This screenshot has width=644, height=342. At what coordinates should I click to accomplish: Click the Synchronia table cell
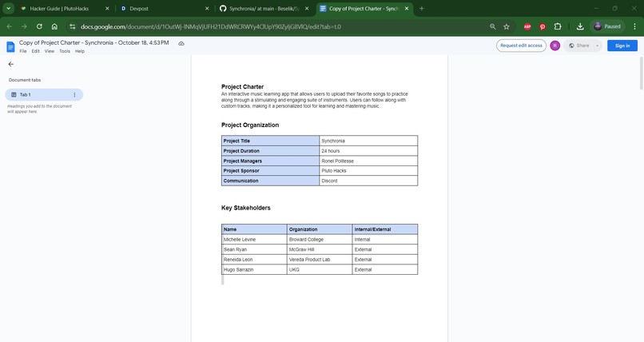[368, 141]
